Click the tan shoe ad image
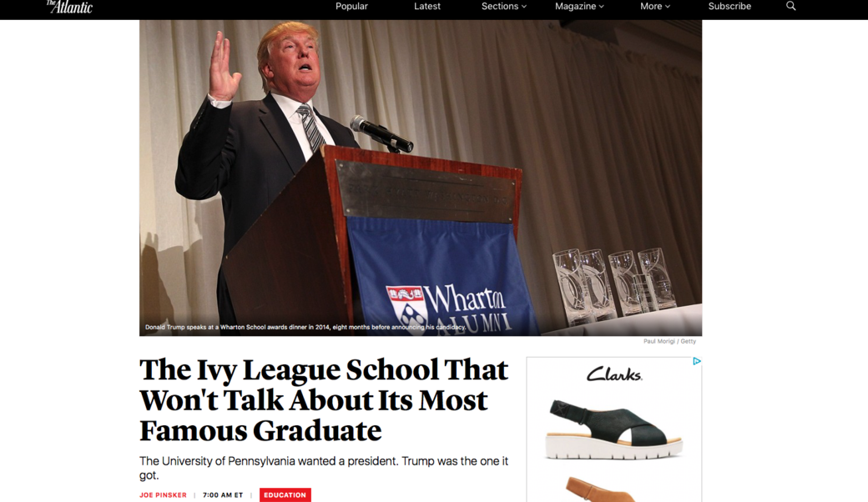The width and height of the screenshot is (868, 502). 601,489
